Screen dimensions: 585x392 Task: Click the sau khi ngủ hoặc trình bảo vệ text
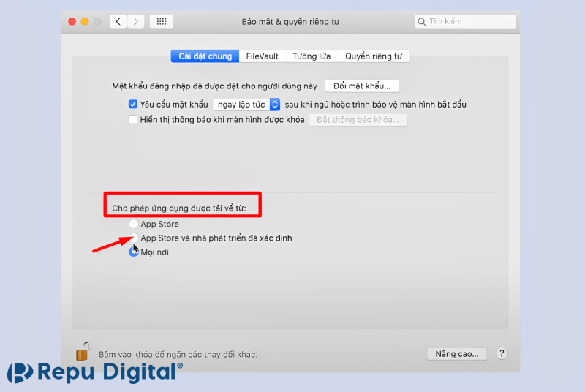376,105
